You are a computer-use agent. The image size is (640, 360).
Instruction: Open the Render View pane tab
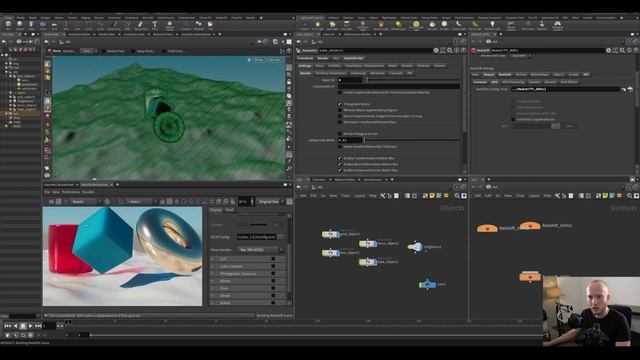coord(94,184)
